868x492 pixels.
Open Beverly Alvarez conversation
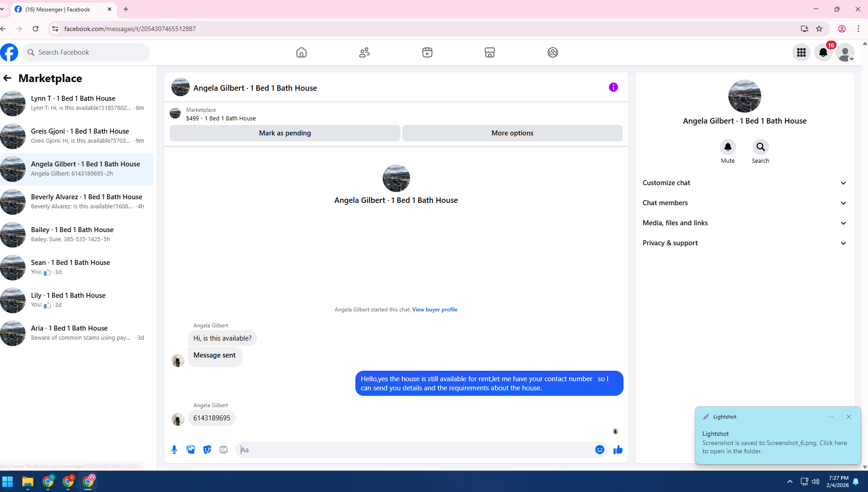click(x=77, y=202)
